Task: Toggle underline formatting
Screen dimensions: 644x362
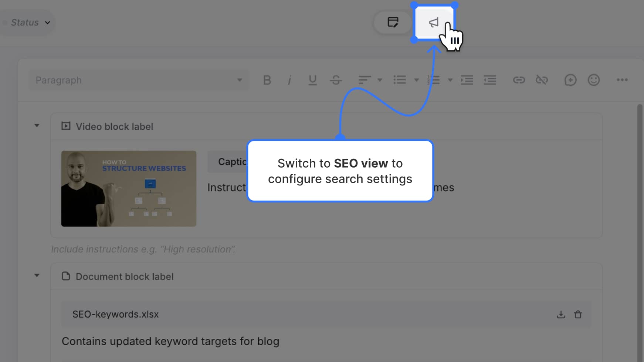Action: point(312,80)
